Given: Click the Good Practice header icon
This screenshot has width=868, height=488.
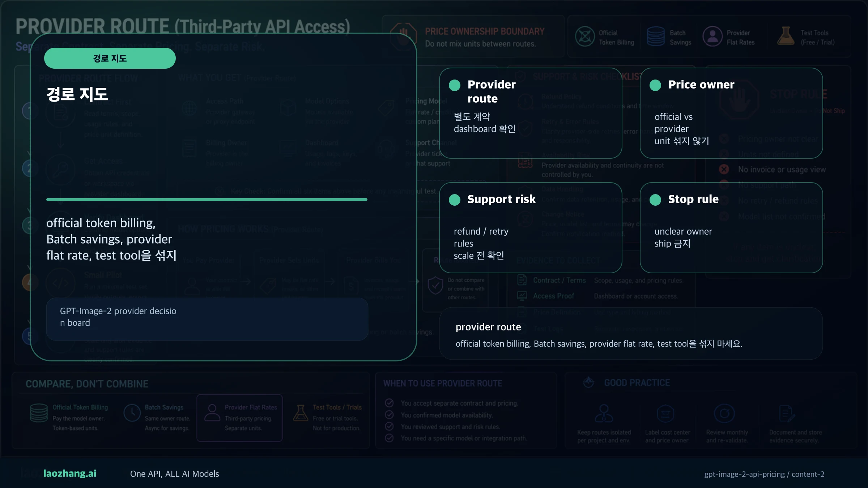Looking at the screenshot, I should 589,382.
